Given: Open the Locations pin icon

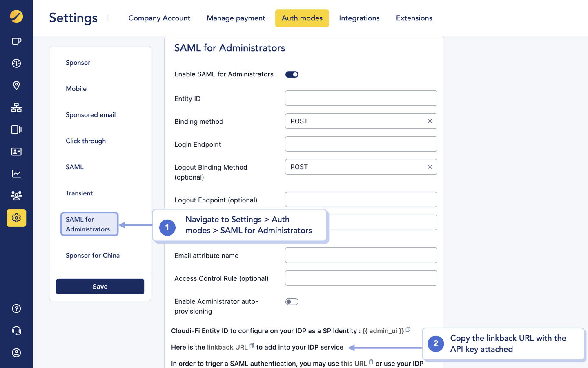Looking at the screenshot, I should (16, 85).
